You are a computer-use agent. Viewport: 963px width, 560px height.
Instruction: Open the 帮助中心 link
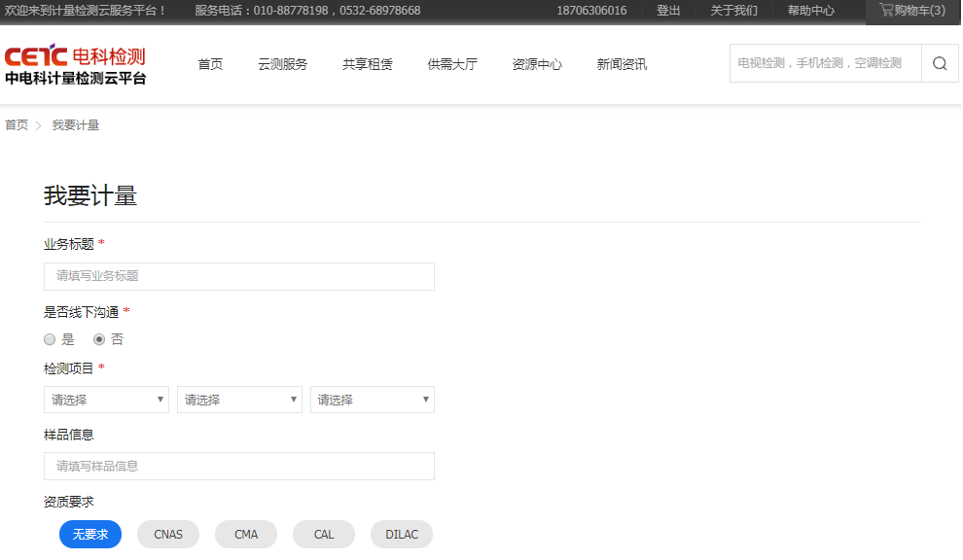pyautogui.click(x=810, y=11)
